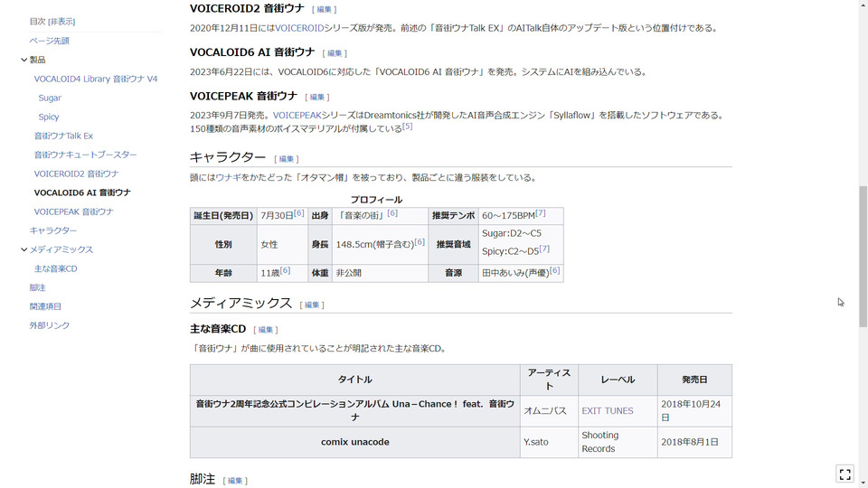
Task: Go to 主な音楽CD in sidebar
Action: pyautogui.click(x=55, y=268)
